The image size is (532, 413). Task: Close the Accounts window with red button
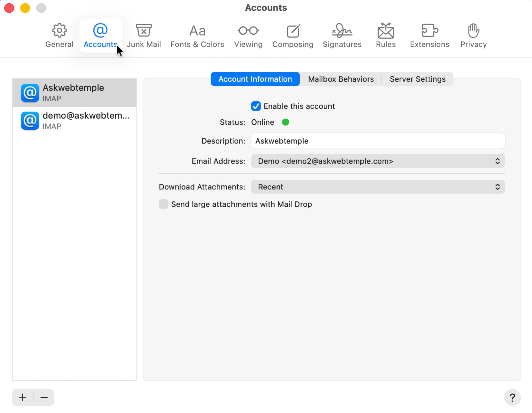(x=9, y=8)
